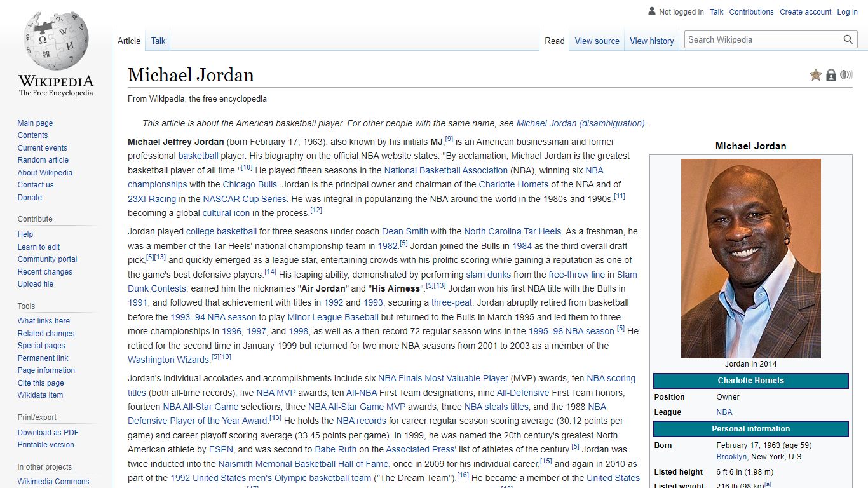Open About Wikipedia link
This screenshot has height=488, width=868.
[44, 173]
